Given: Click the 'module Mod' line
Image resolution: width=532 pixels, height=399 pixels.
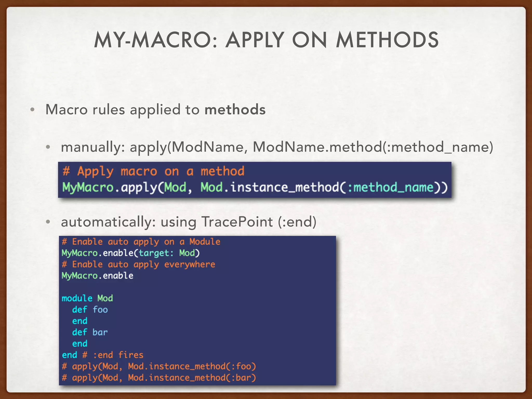Looking at the screenshot, I should click(x=87, y=298).
